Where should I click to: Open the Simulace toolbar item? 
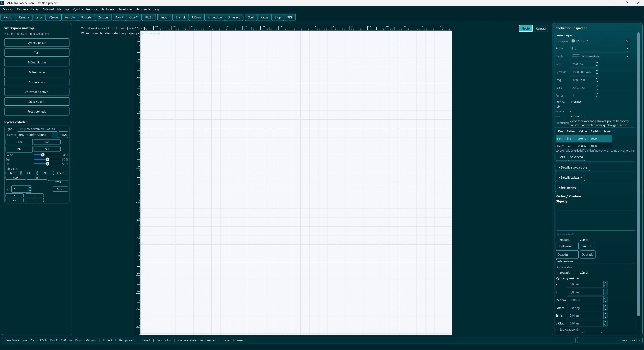pyautogui.click(x=234, y=17)
